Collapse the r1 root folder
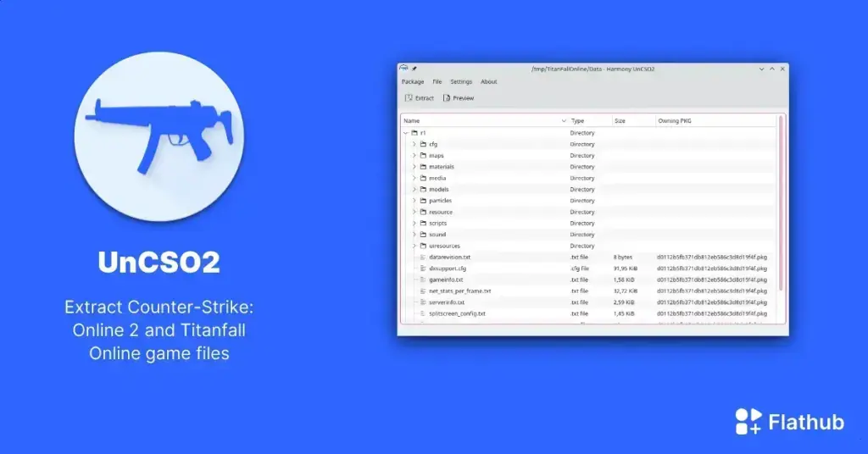The width and height of the screenshot is (868, 454). [406, 133]
